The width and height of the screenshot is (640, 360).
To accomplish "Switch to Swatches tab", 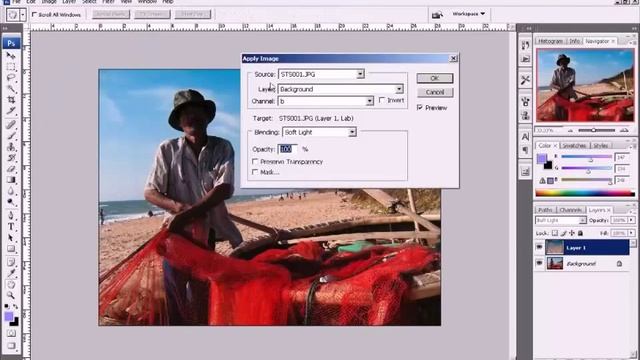I will [x=575, y=145].
